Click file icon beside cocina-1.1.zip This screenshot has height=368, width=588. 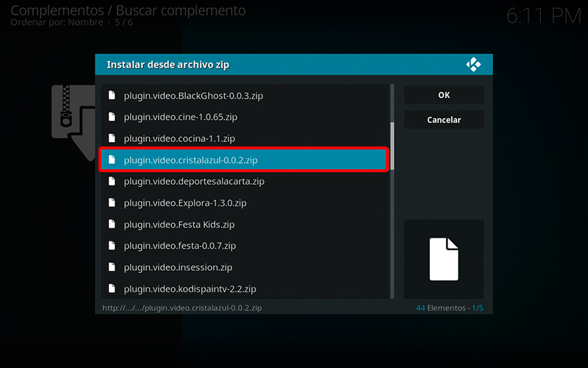click(112, 138)
